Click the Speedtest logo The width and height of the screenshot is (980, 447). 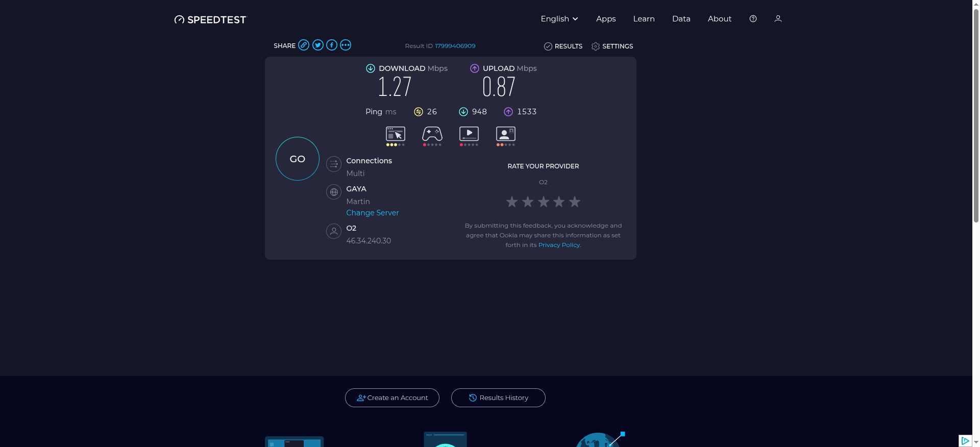210,19
